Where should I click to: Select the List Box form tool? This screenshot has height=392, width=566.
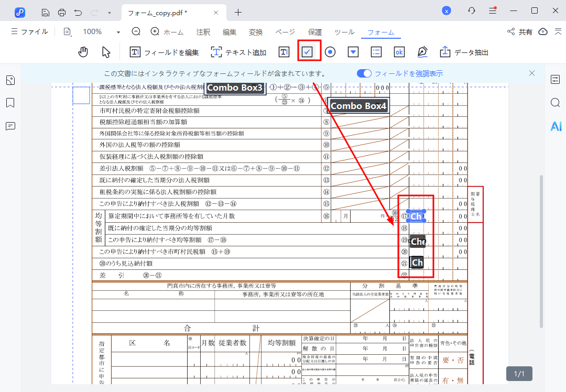(x=376, y=51)
